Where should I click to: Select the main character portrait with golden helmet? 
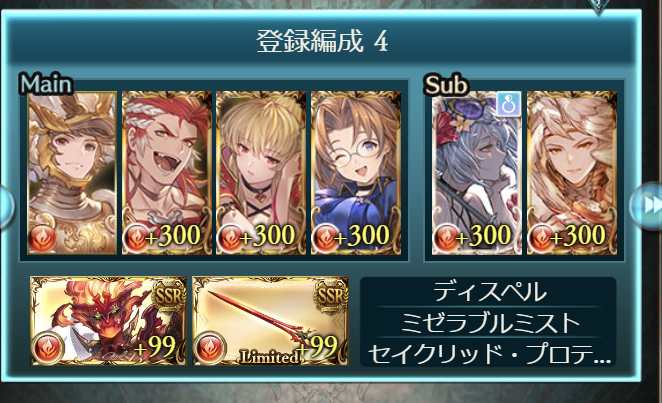(x=72, y=173)
